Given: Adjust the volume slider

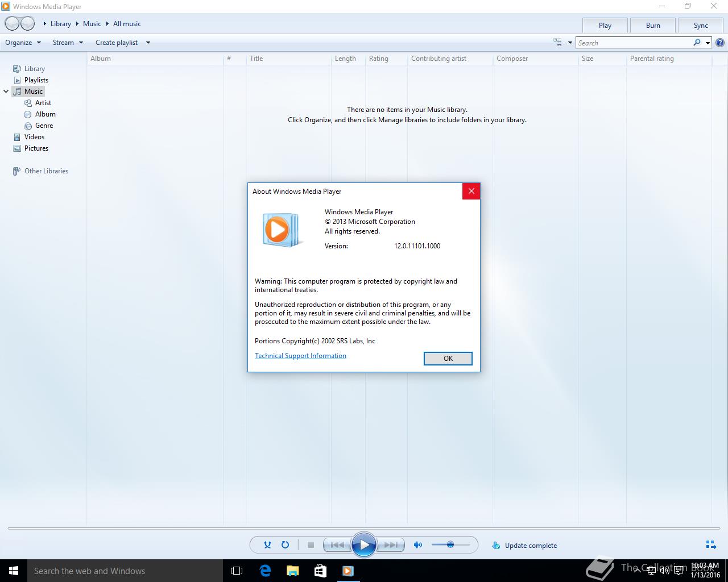Looking at the screenshot, I should [x=450, y=544].
